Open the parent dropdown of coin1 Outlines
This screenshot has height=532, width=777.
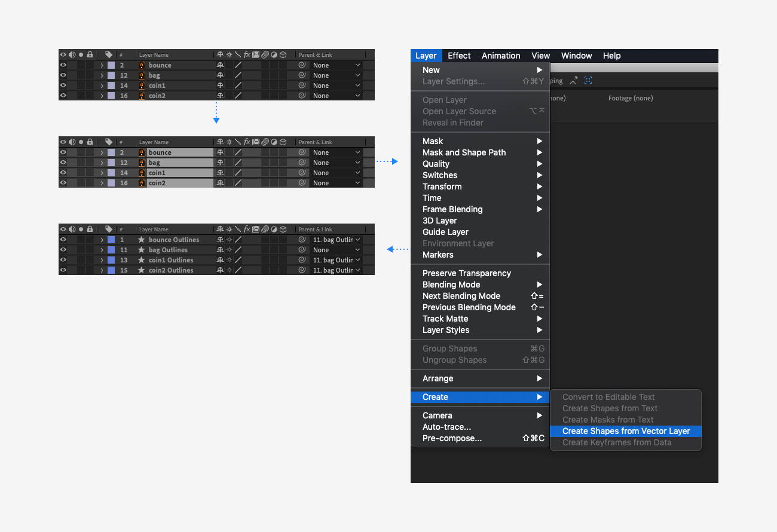pos(337,260)
